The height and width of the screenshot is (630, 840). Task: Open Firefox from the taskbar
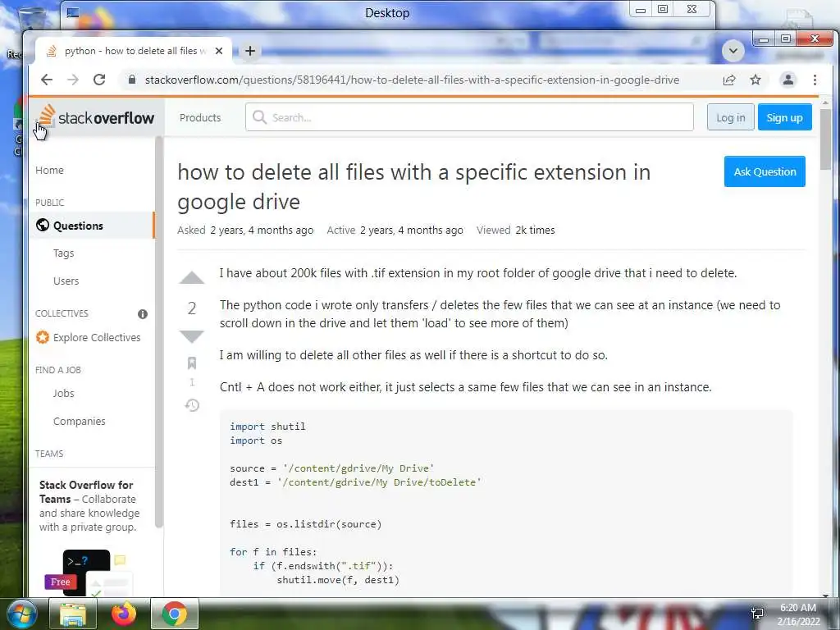coord(124,614)
